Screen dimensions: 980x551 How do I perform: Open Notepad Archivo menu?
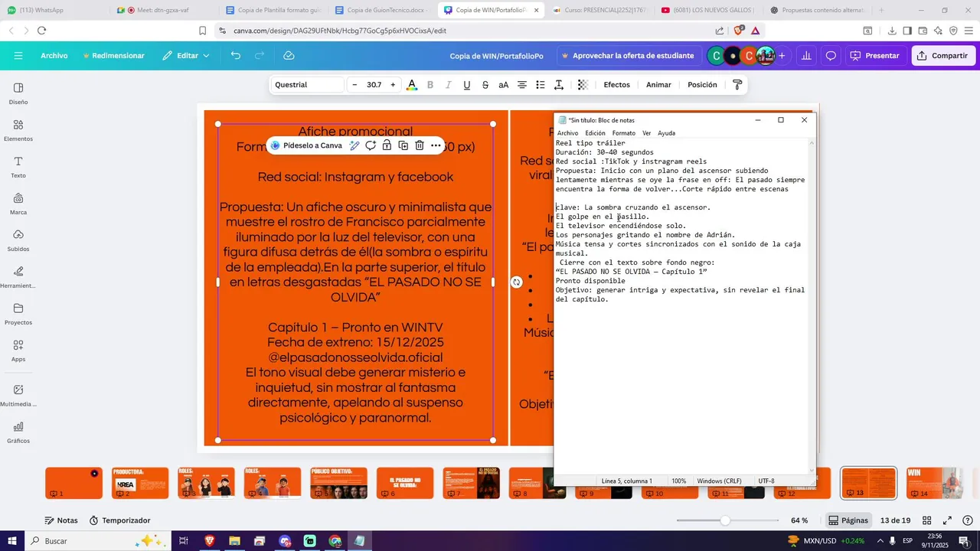click(x=567, y=133)
